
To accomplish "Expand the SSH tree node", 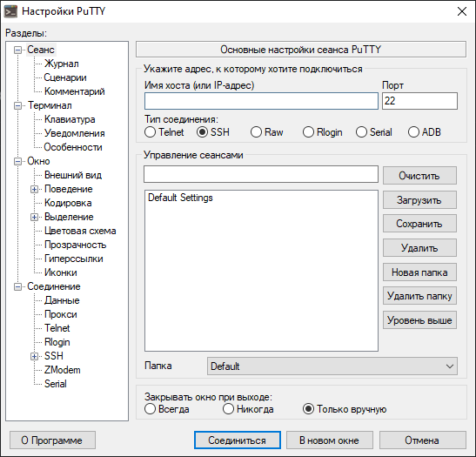I will (x=34, y=356).
